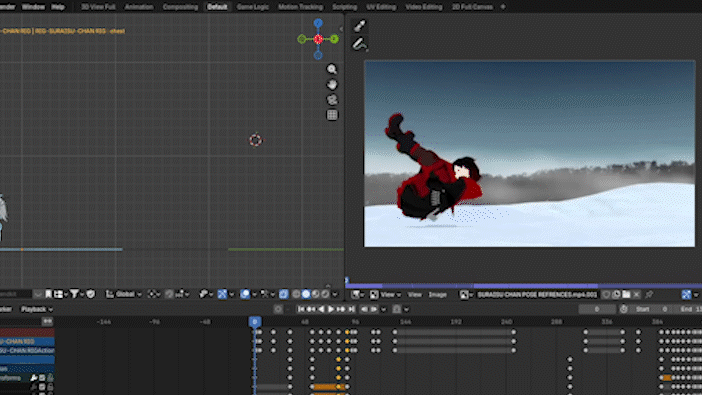Switch to Motion Tracking workspace tab

[x=300, y=7]
